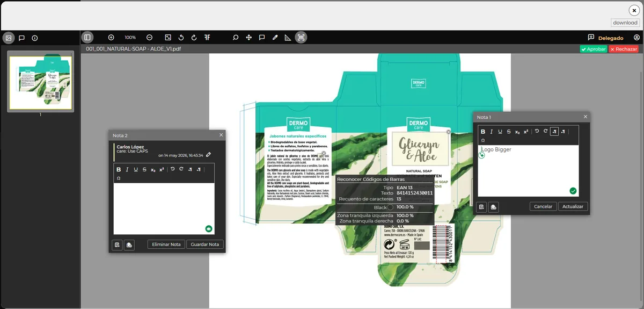Toggle Strikethrough in Nota 2 editor

[x=144, y=169]
